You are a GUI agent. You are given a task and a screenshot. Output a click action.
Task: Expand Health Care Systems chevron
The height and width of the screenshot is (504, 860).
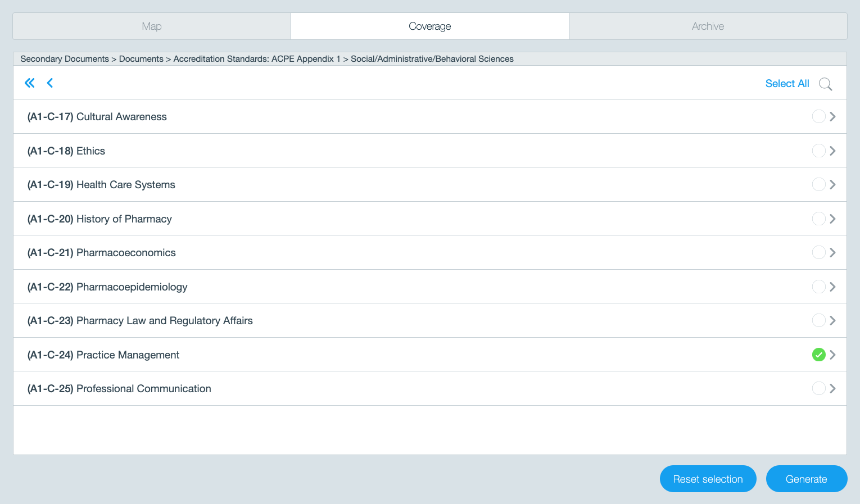click(x=833, y=184)
